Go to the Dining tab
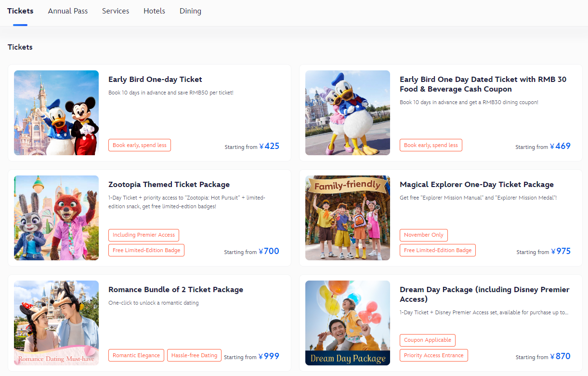 coord(190,11)
